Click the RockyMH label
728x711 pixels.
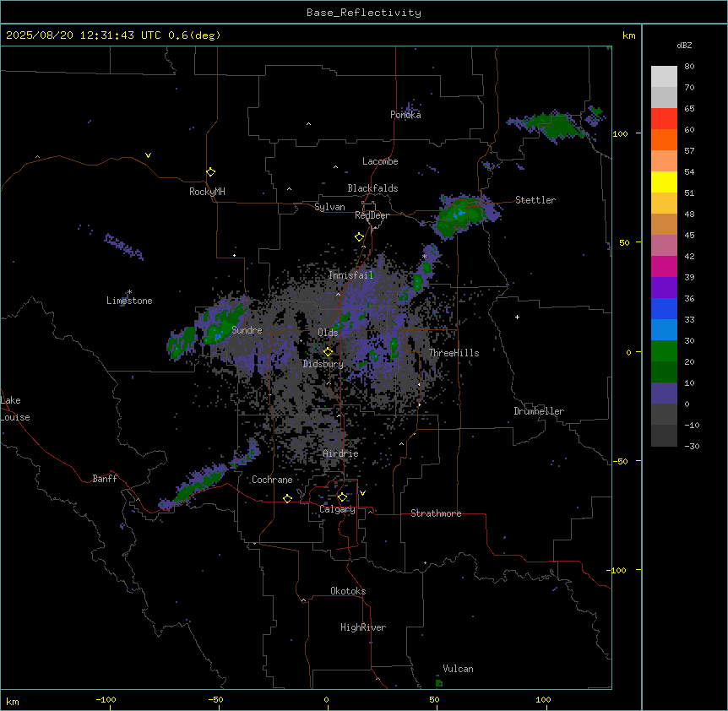[207, 191]
